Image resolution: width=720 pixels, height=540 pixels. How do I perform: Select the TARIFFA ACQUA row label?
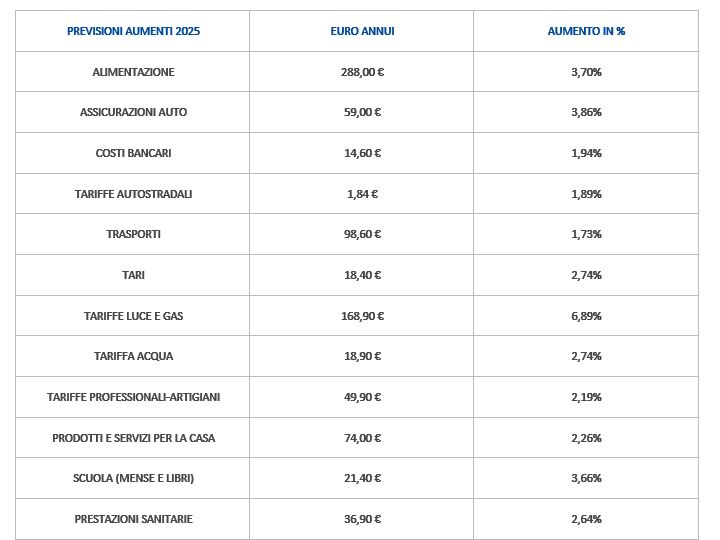[133, 356]
